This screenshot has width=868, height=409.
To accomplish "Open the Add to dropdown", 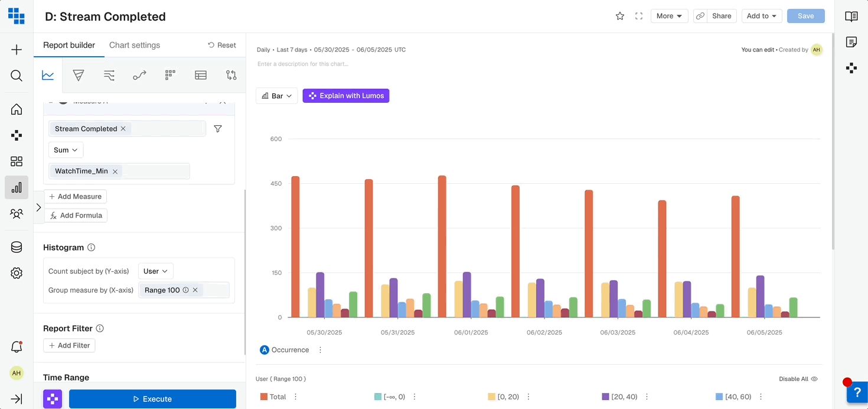I will (762, 17).
